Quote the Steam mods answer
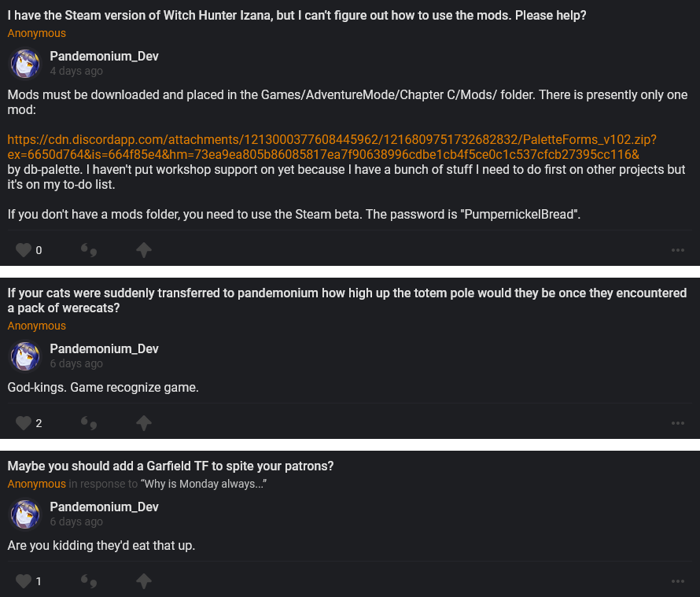This screenshot has width=700, height=597. (89, 250)
